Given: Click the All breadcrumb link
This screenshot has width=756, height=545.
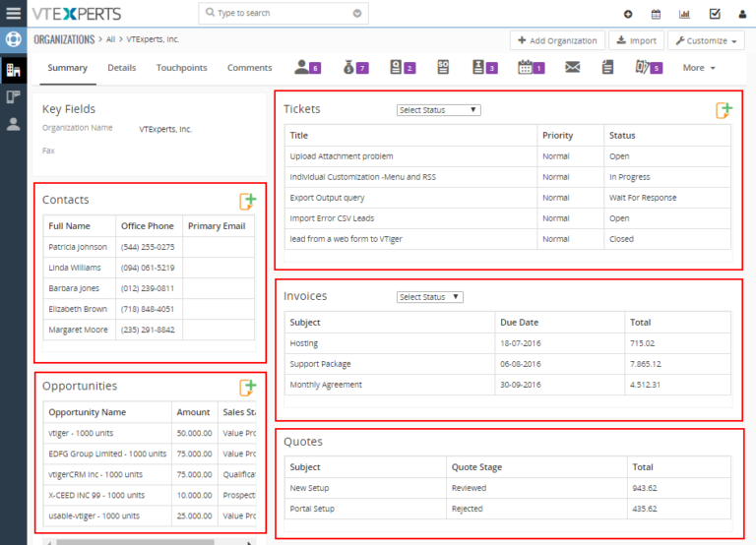Looking at the screenshot, I should coord(111,39).
